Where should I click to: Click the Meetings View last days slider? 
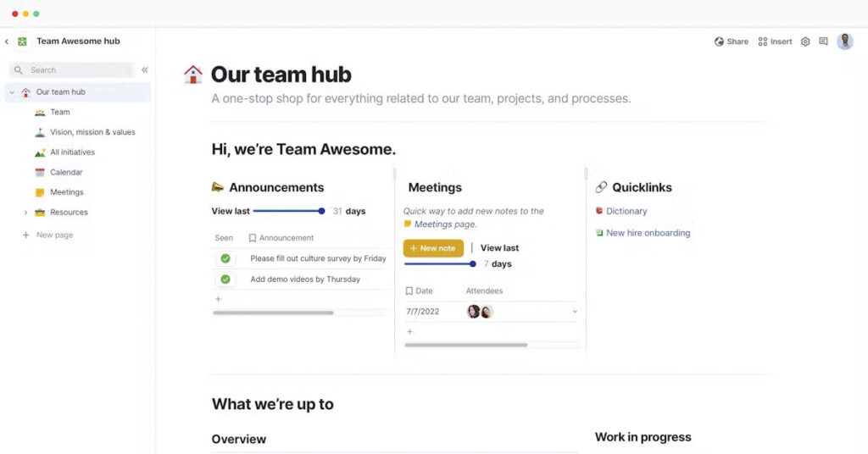(440, 264)
